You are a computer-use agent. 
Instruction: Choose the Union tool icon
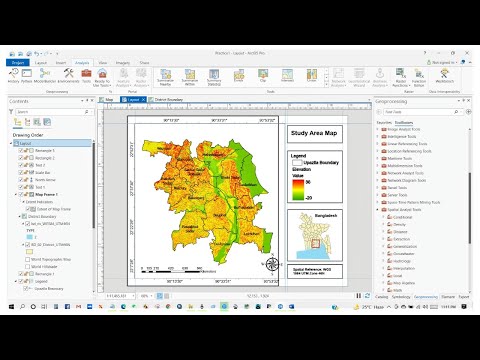pyautogui.click(x=312, y=76)
